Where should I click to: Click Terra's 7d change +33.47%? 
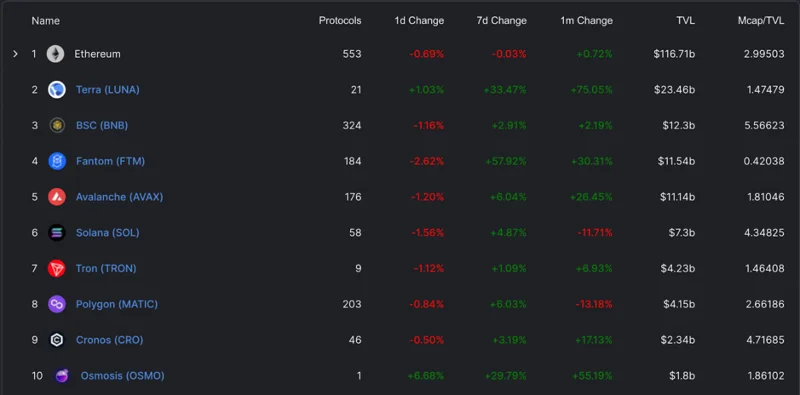tap(505, 90)
